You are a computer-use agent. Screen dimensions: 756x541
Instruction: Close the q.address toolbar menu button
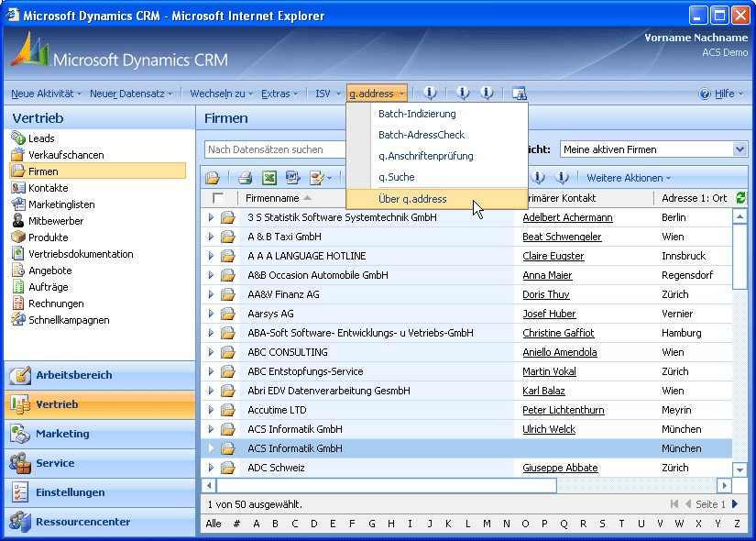[x=377, y=94]
